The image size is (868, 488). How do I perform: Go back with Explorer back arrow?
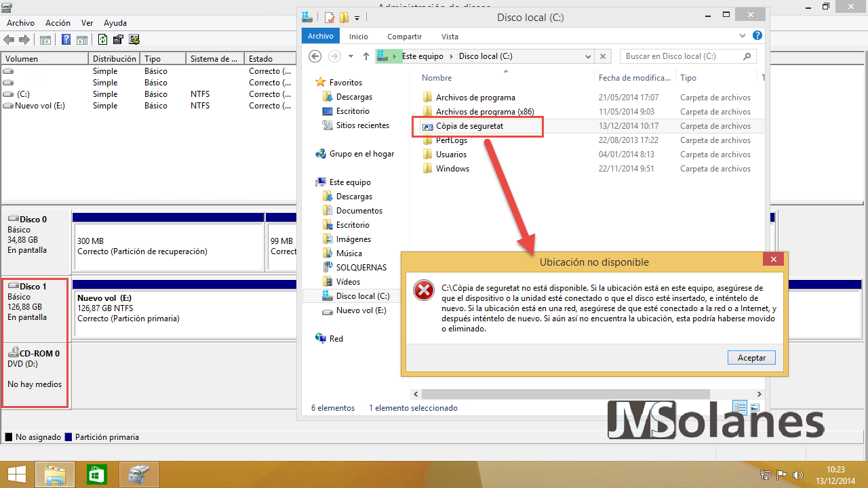pyautogui.click(x=315, y=56)
